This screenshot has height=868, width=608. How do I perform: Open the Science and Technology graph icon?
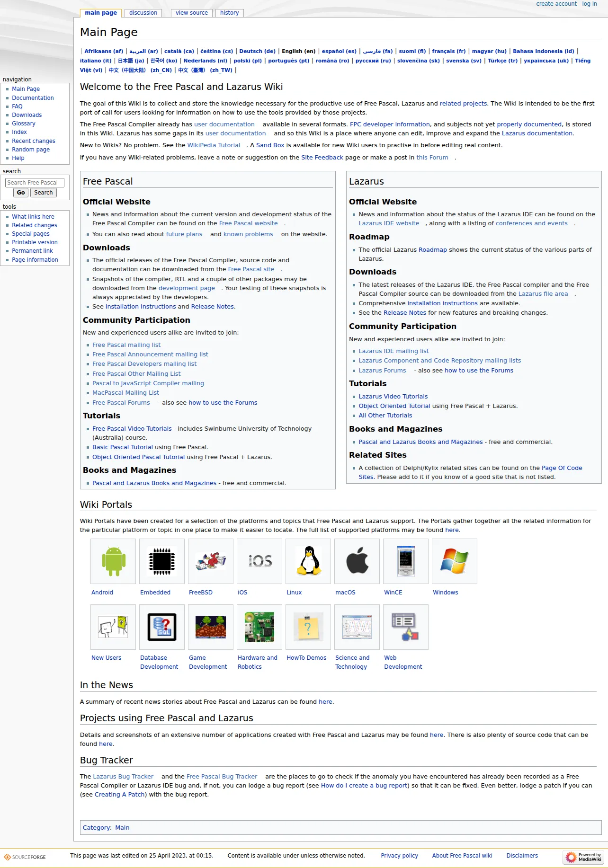click(357, 627)
